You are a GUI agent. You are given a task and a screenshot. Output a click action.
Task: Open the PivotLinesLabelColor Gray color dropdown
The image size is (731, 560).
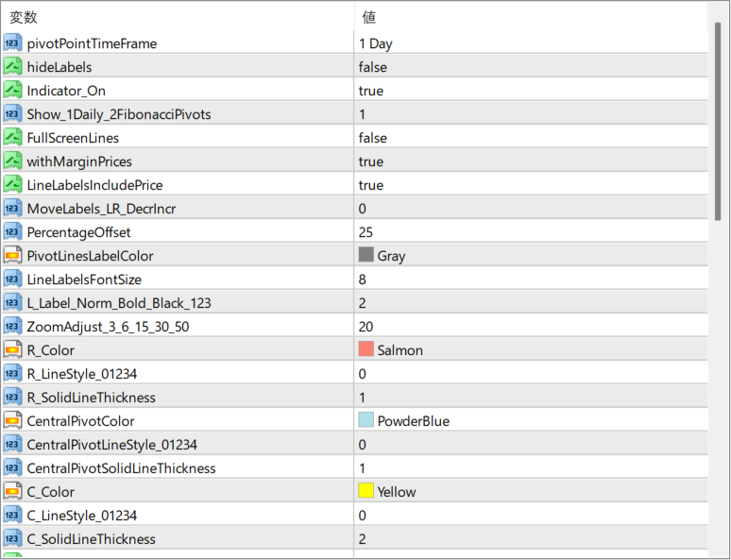pyautogui.click(x=529, y=256)
